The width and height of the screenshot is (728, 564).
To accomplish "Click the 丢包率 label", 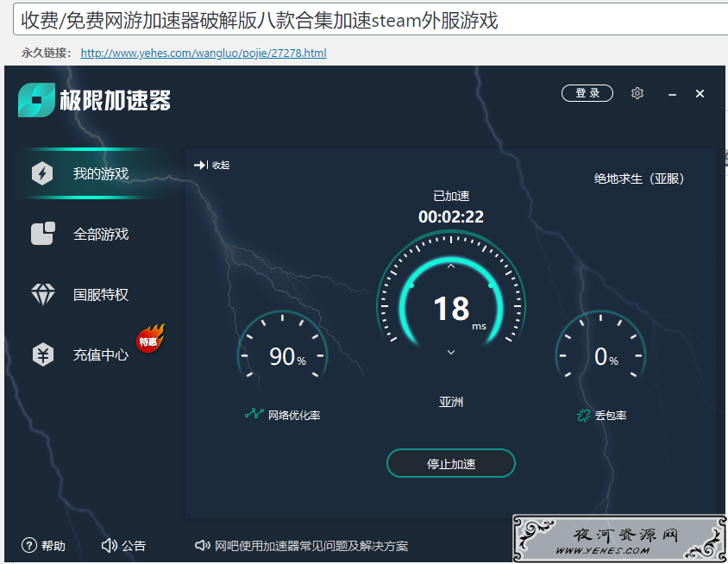I will pyautogui.click(x=611, y=415).
